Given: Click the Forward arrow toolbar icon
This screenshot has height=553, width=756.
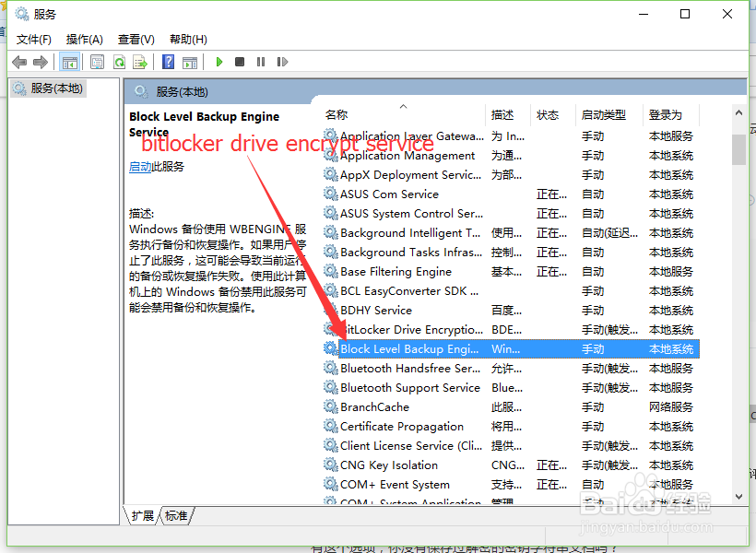Looking at the screenshot, I should click(x=41, y=62).
